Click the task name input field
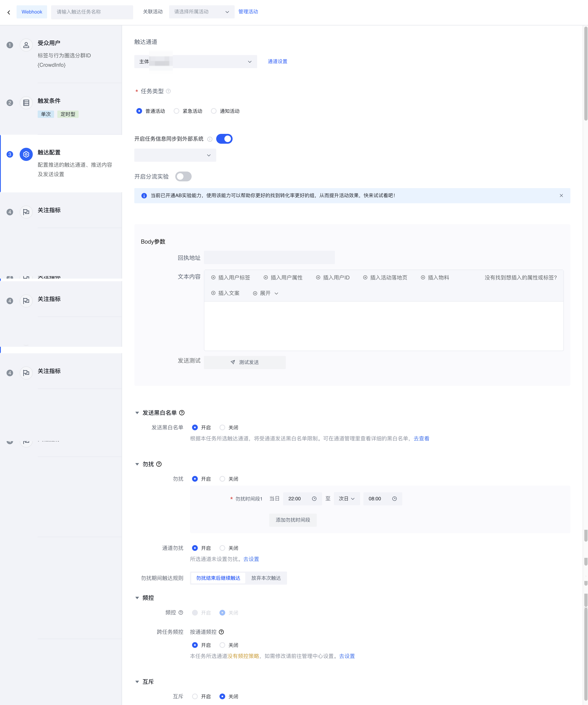 [x=92, y=12]
